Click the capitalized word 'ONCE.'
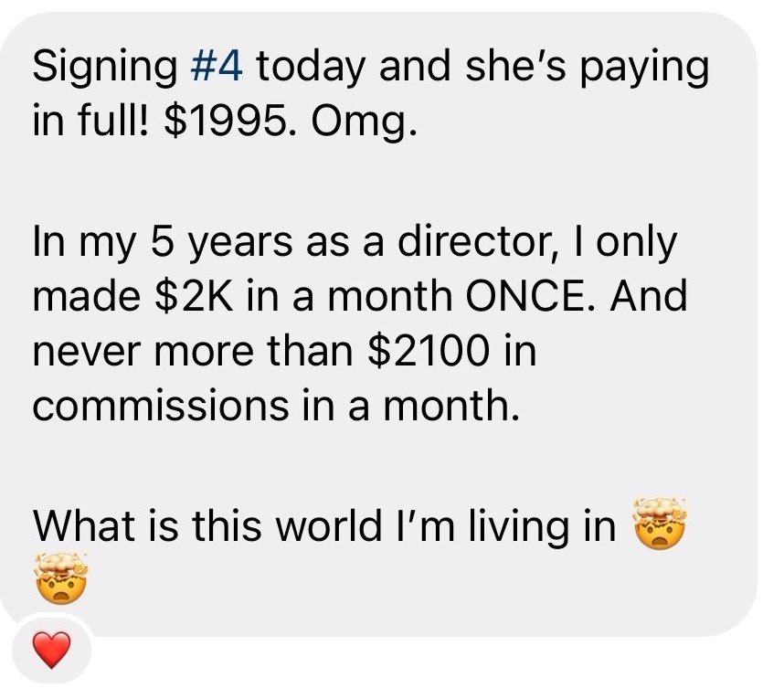 pyautogui.click(x=531, y=296)
